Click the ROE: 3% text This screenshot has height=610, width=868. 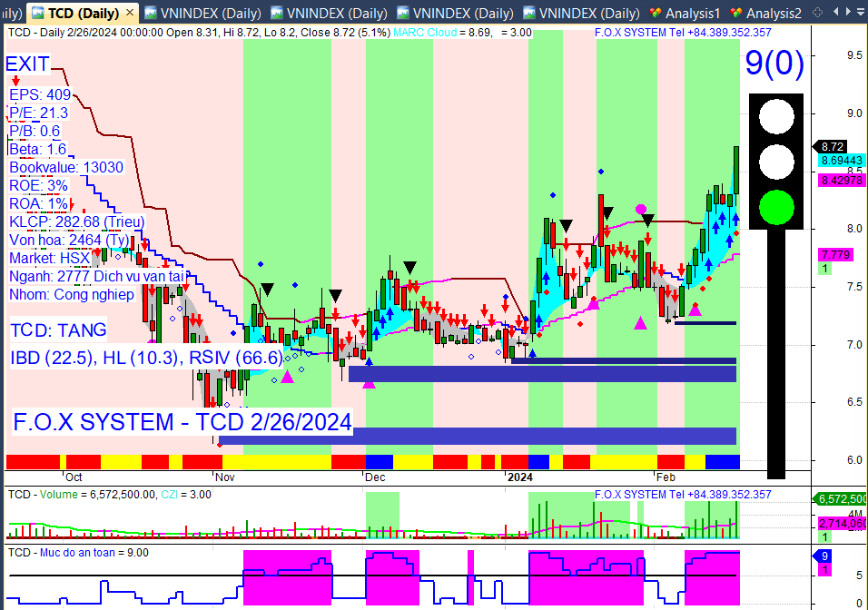tap(38, 185)
